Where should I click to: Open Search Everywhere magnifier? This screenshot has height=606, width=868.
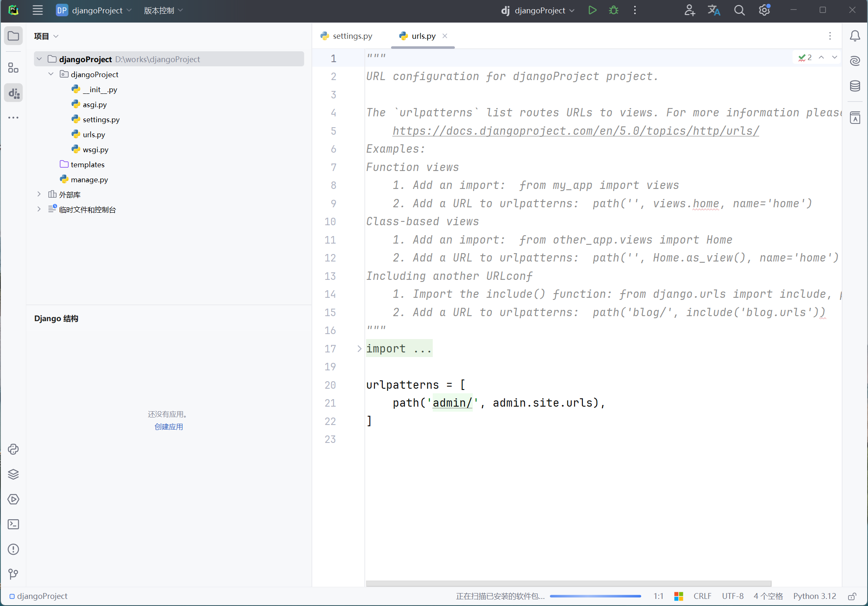pyautogui.click(x=739, y=10)
